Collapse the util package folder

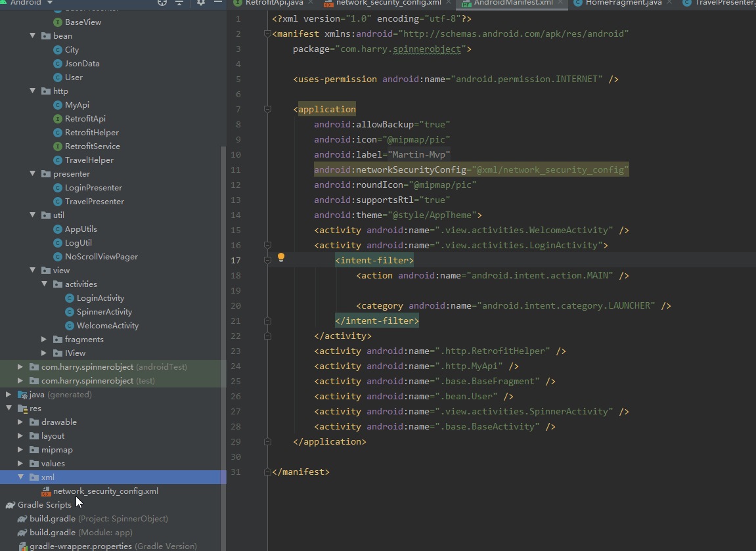[x=33, y=215]
